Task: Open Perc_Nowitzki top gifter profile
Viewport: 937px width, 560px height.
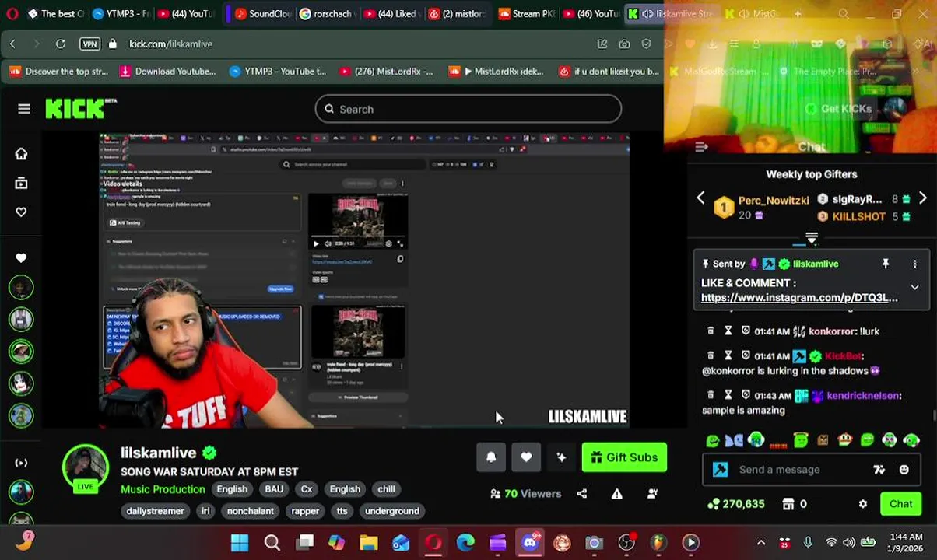Action: tap(773, 200)
